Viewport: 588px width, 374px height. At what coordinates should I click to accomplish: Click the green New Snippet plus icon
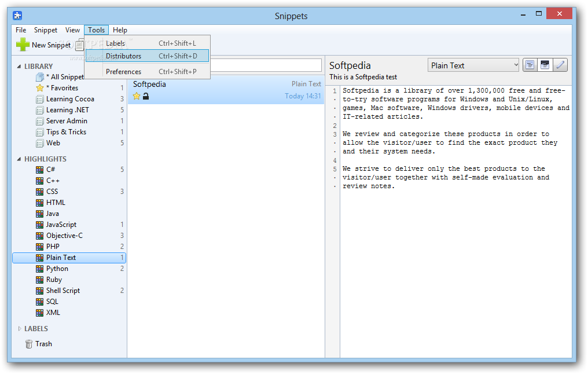pos(23,45)
